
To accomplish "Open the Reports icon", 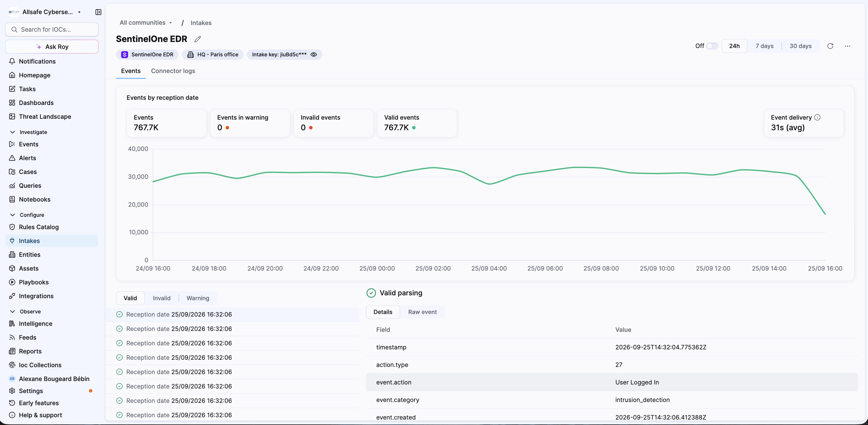I will click(12, 351).
